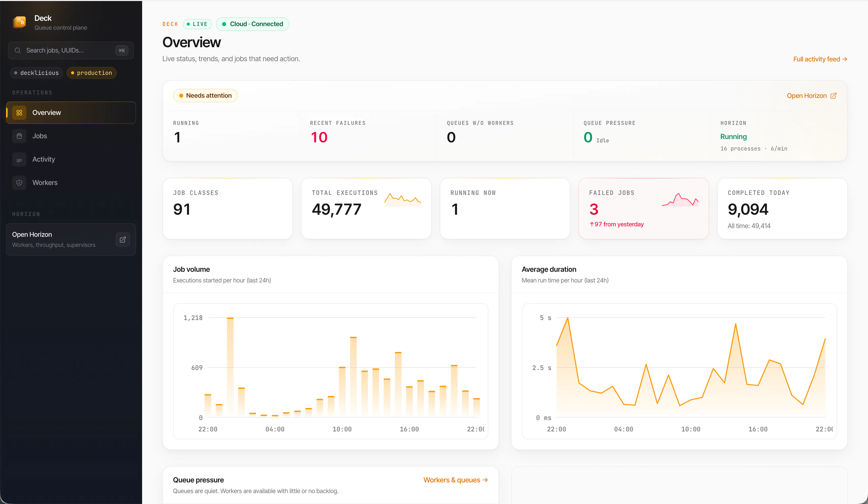Select the production environment chip
This screenshot has width=868, height=504.
[91, 73]
